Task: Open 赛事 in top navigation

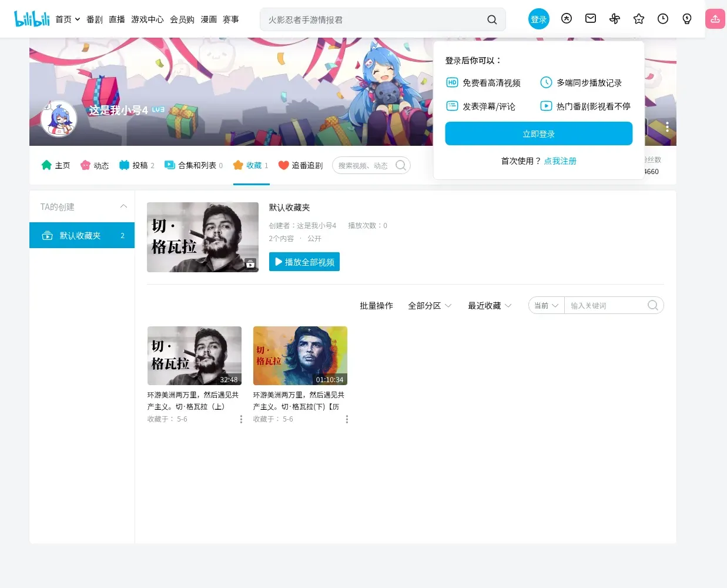Action: (231, 19)
